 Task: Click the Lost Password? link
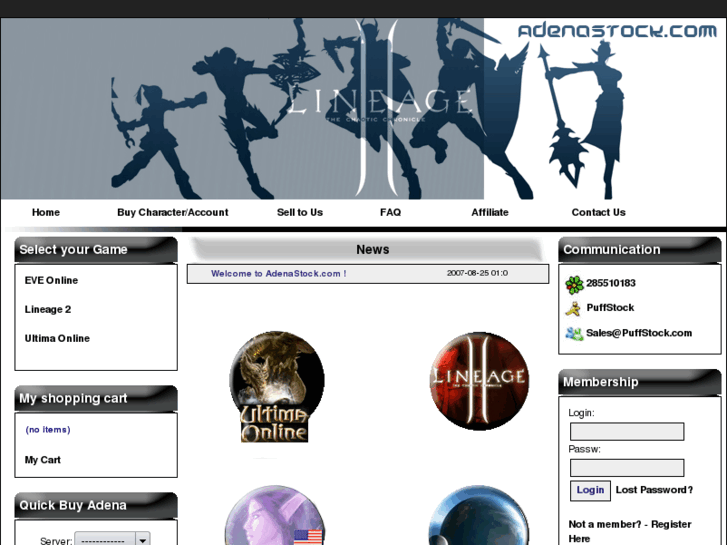(x=654, y=490)
